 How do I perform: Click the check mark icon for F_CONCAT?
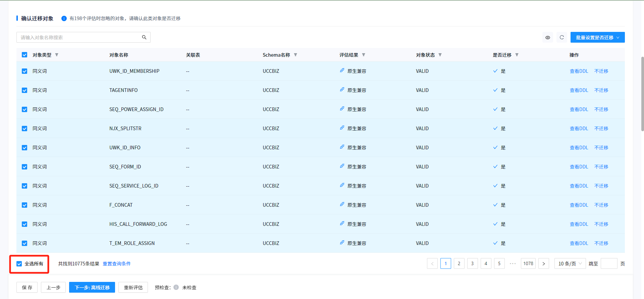coord(495,205)
